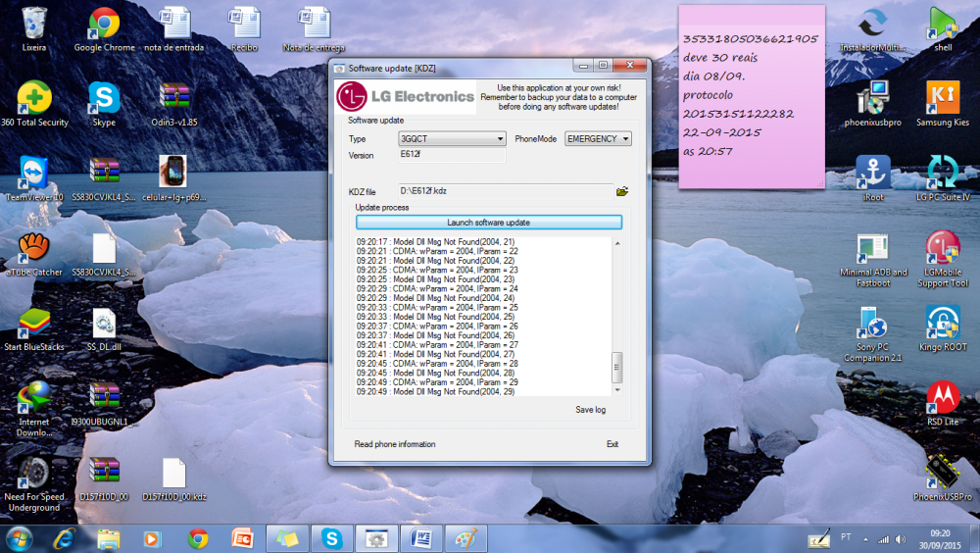Launch 360 Total Security shortcut
Viewport: 980px width, 553px height.
point(34,105)
